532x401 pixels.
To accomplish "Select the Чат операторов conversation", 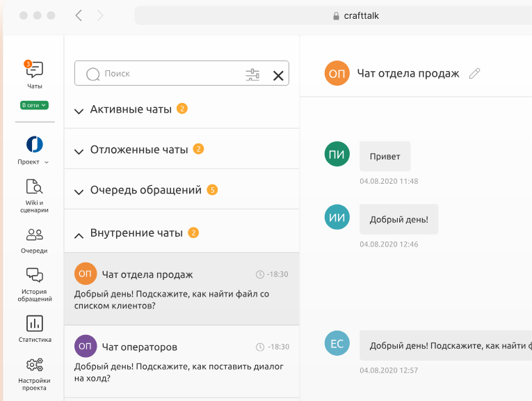I will [x=182, y=361].
